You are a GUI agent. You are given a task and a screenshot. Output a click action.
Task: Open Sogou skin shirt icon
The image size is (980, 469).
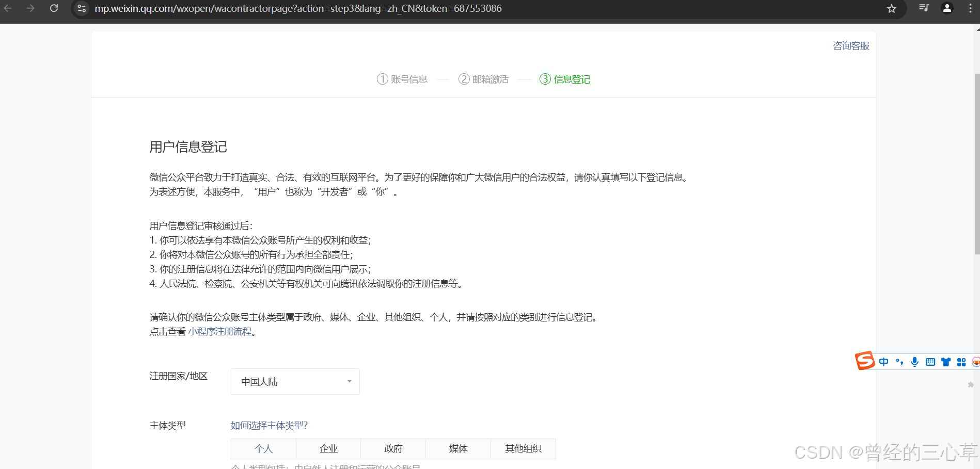(x=946, y=362)
